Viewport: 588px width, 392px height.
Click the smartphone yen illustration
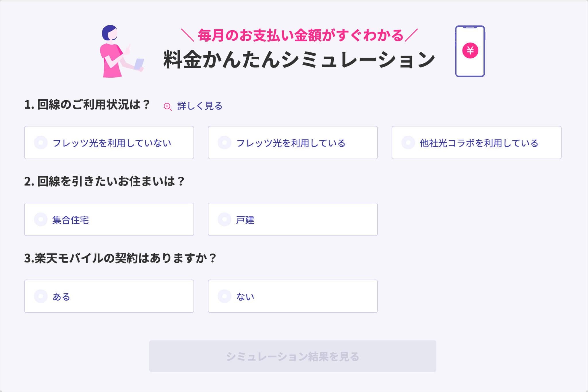coord(470,51)
